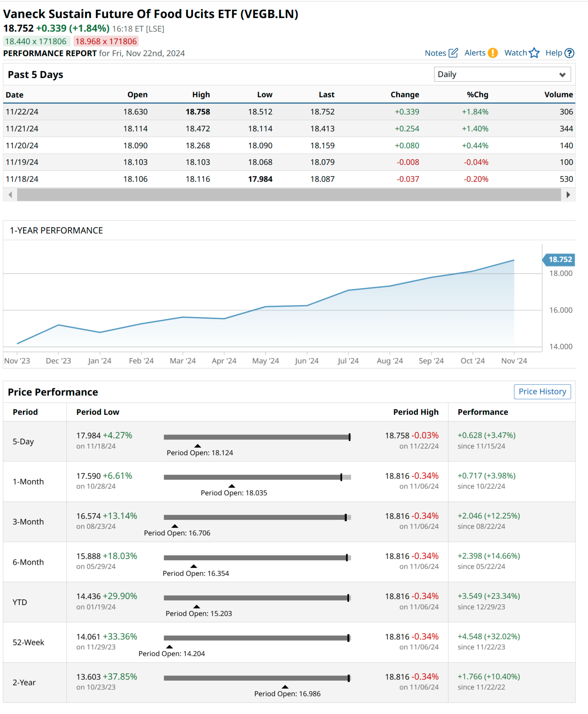Click the Watch link
This screenshot has width=588, height=714.
(515, 53)
